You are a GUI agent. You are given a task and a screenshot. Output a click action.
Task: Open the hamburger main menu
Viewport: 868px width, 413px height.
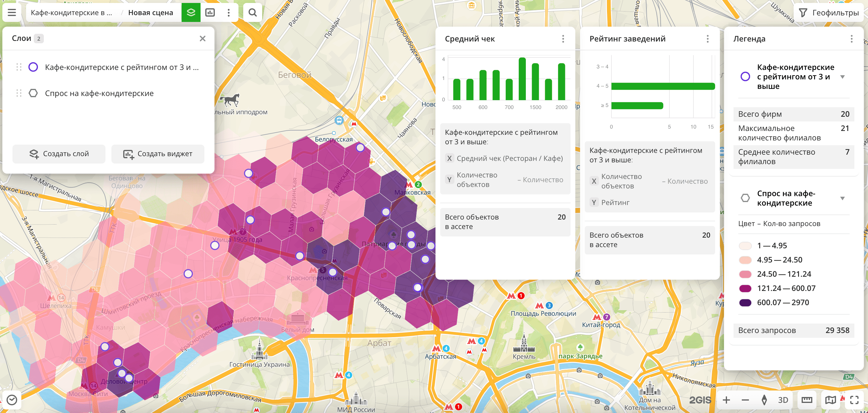12,12
